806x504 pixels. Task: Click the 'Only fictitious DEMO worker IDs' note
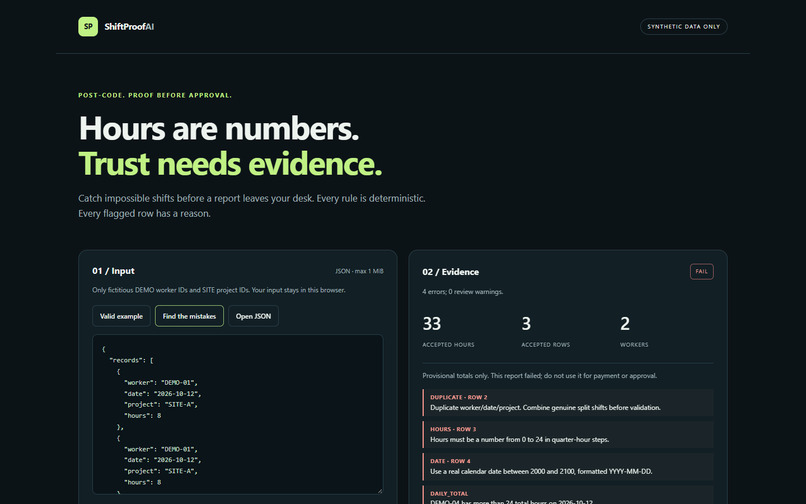(x=219, y=290)
